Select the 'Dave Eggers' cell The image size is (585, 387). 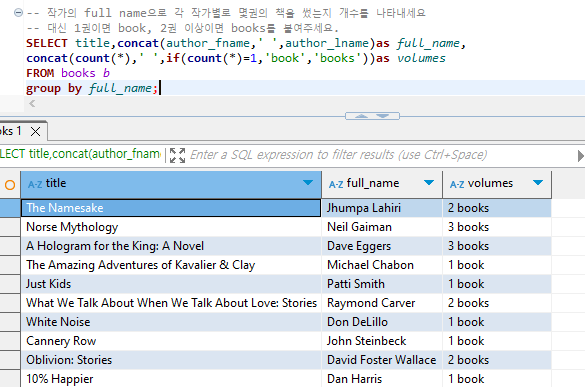[382, 246]
